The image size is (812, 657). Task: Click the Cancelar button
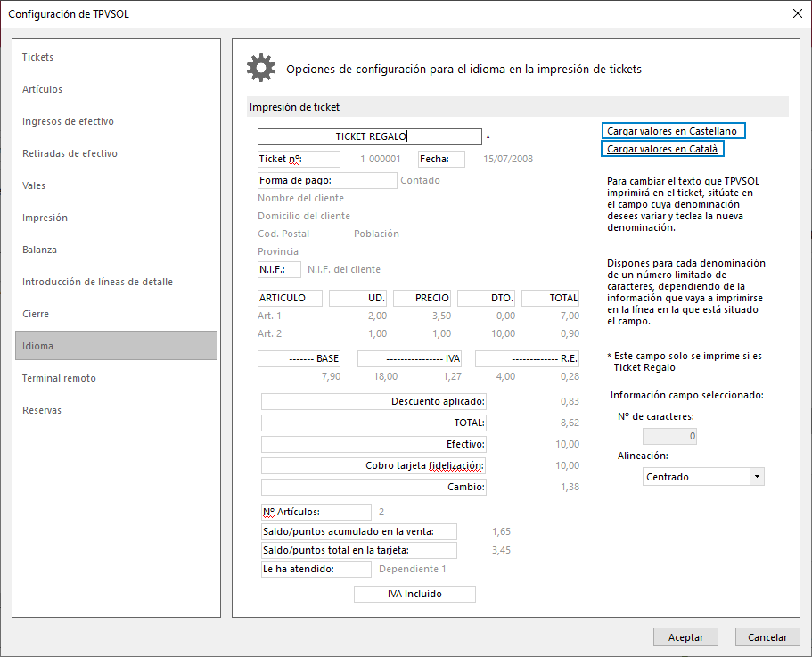coord(767,637)
